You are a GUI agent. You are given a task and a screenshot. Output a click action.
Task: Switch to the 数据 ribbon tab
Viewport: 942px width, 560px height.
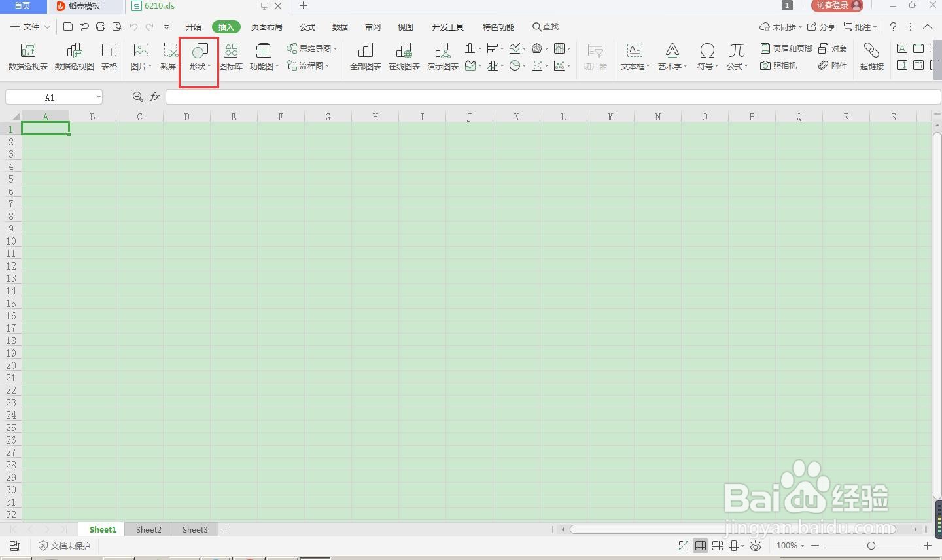tap(340, 27)
